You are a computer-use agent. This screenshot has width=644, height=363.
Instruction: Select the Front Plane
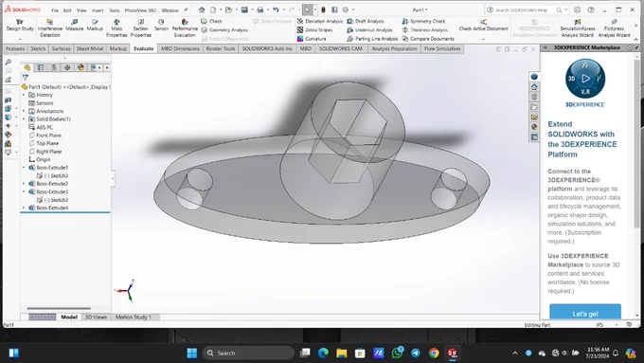pyautogui.click(x=45, y=136)
